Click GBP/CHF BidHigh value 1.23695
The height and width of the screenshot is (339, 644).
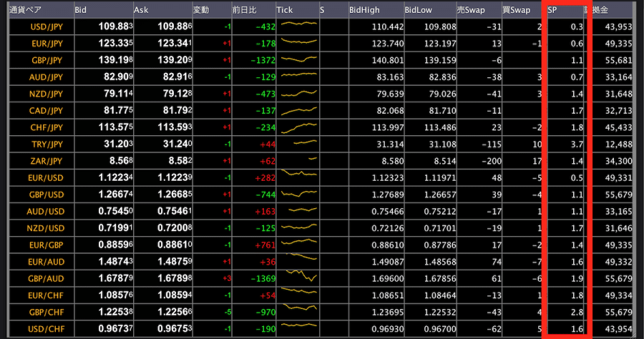pyautogui.click(x=388, y=313)
